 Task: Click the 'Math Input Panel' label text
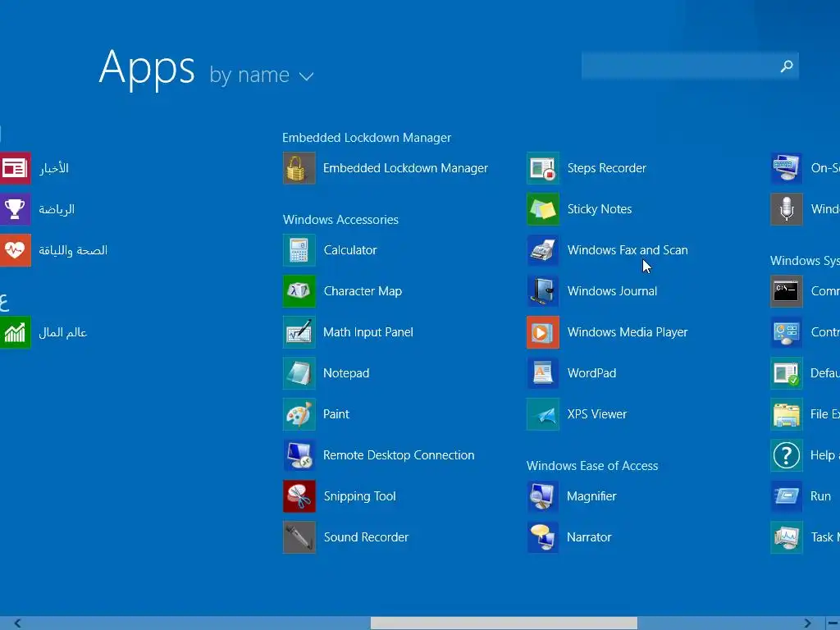click(x=368, y=332)
